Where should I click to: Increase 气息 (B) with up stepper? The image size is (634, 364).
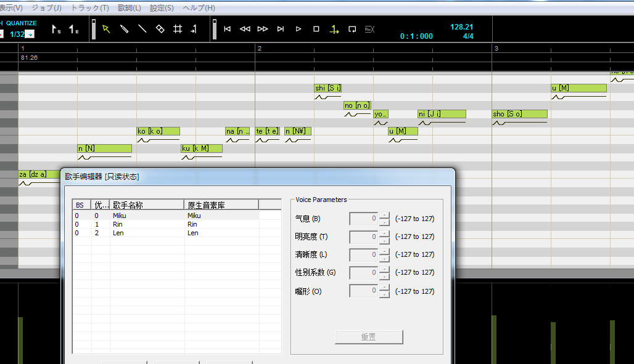[384, 216]
